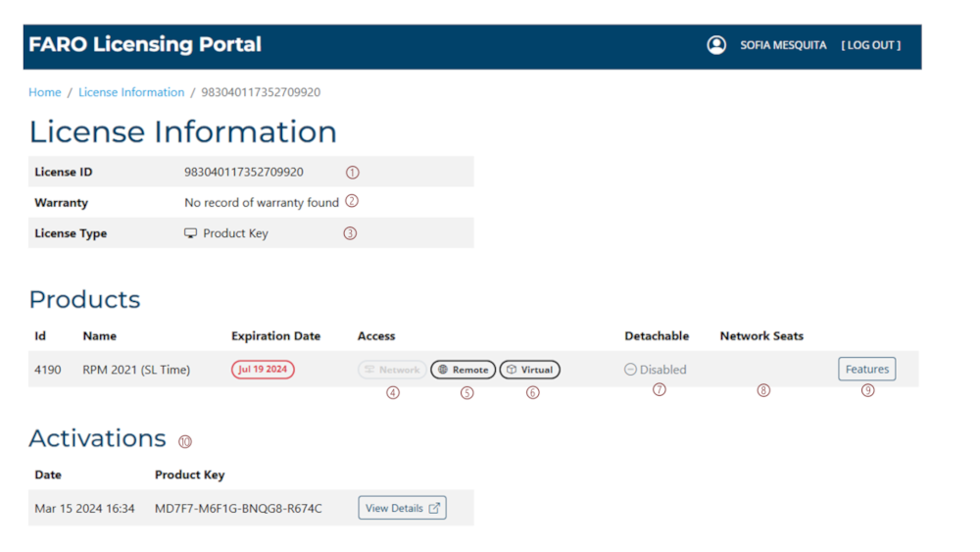Click the Name column header in Products

point(99,335)
